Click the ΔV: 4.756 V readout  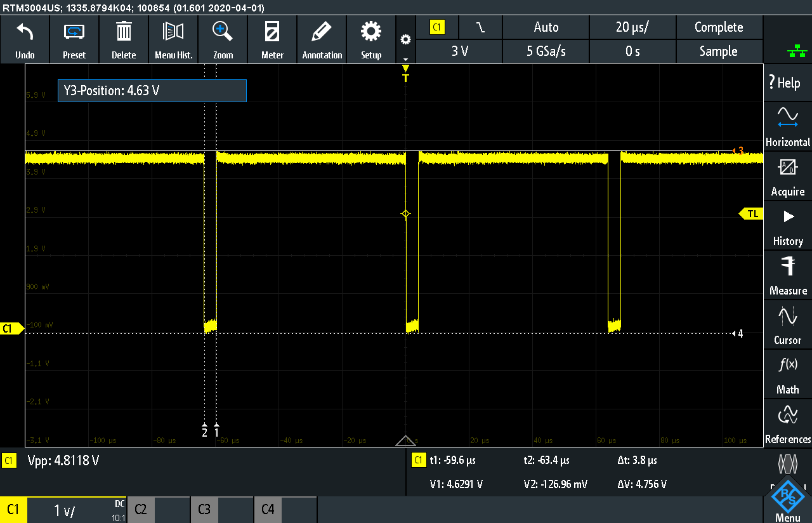[x=642, y=484]
